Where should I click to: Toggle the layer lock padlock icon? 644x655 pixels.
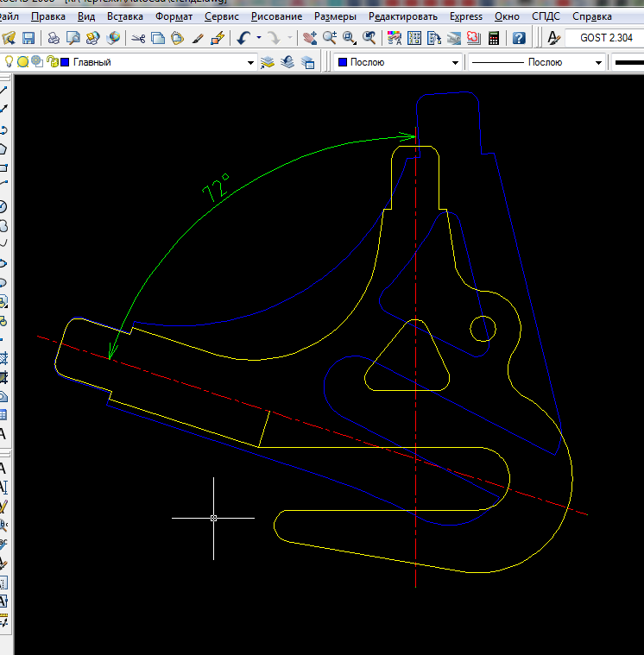pos(51,62)
